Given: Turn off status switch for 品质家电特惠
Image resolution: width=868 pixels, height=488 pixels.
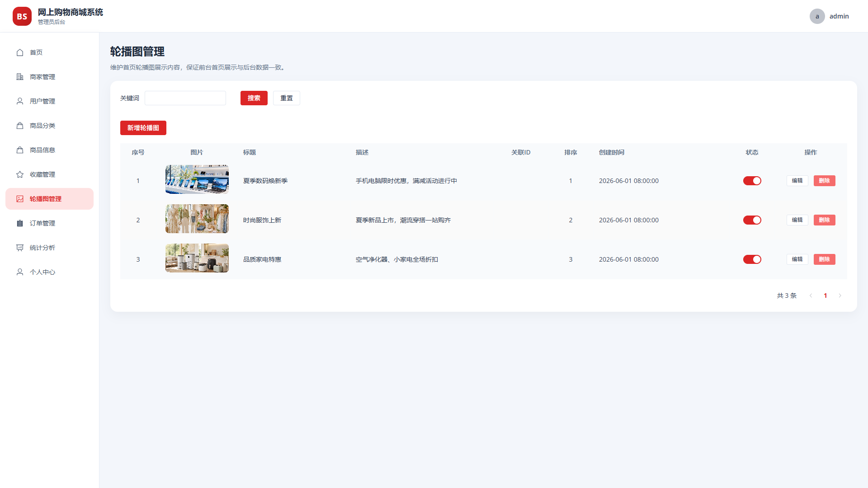Looking at the screenshot, I should coord(752,259).
